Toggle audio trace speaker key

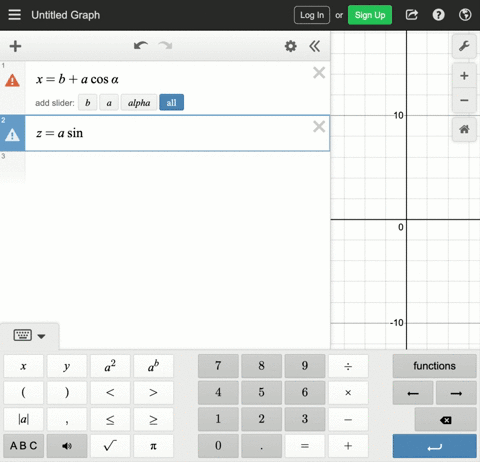pos(67,446)
